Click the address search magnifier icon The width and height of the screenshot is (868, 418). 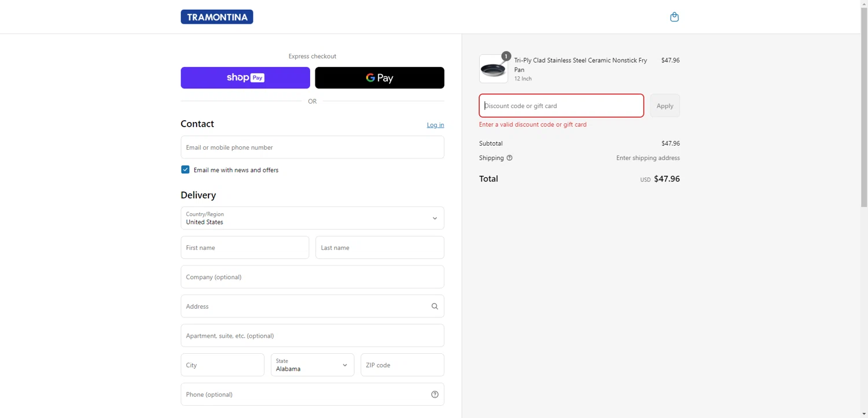(x=435, y=306)
